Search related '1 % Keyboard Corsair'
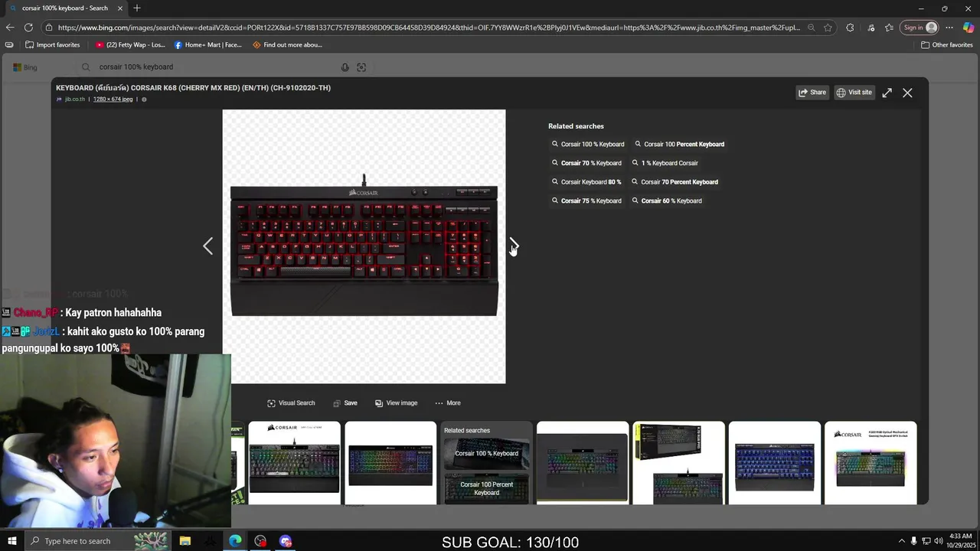980x551 pixels. [665, 163]
